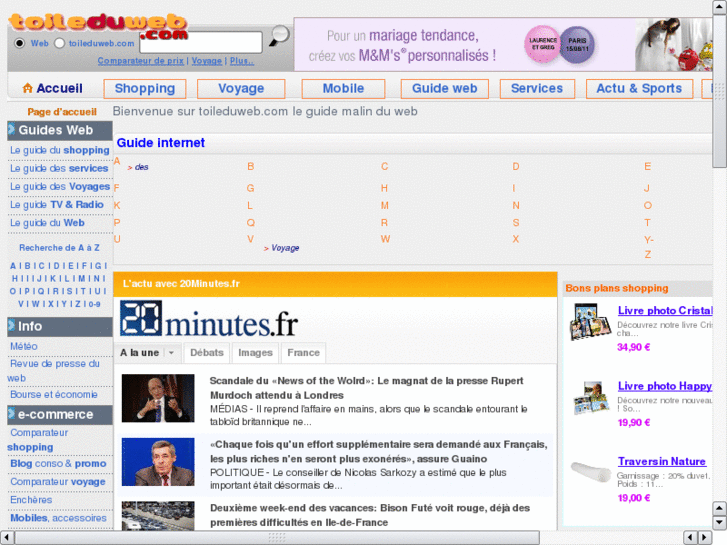
Task: Select the A la une tab
Action: (140, 353)
